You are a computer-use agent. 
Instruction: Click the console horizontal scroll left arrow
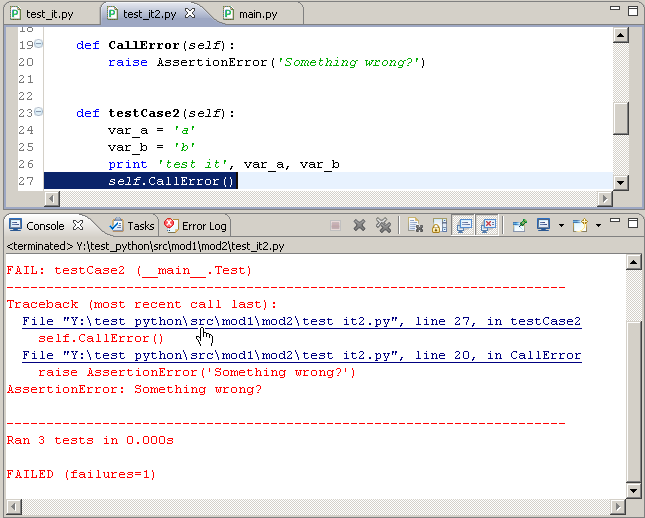point(14,507)
